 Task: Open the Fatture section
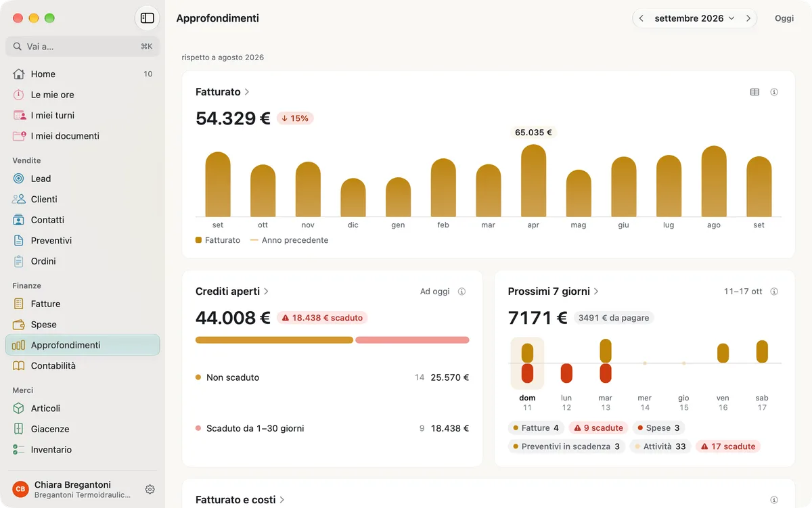[x=83, y=304]
